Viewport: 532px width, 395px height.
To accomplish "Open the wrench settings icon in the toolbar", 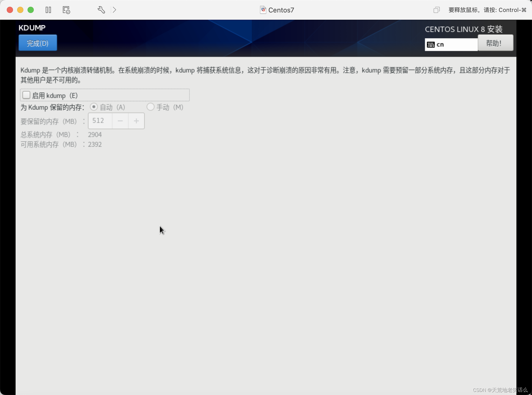I will coord(101,10).
